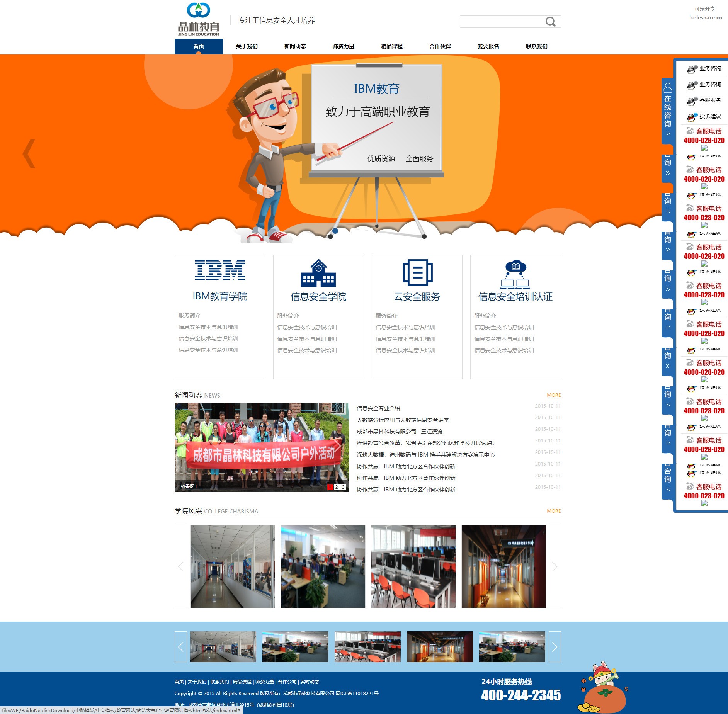Viewport: 728px width, 714px height.
Task: Go to 联系我们 in the nav bar
Action: [537, 46]
